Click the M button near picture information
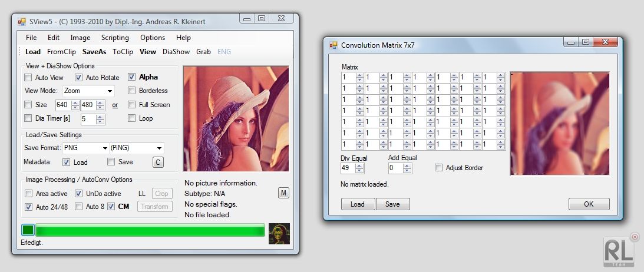This screenshot has width=644, height=272. click(x=283, y=193)
